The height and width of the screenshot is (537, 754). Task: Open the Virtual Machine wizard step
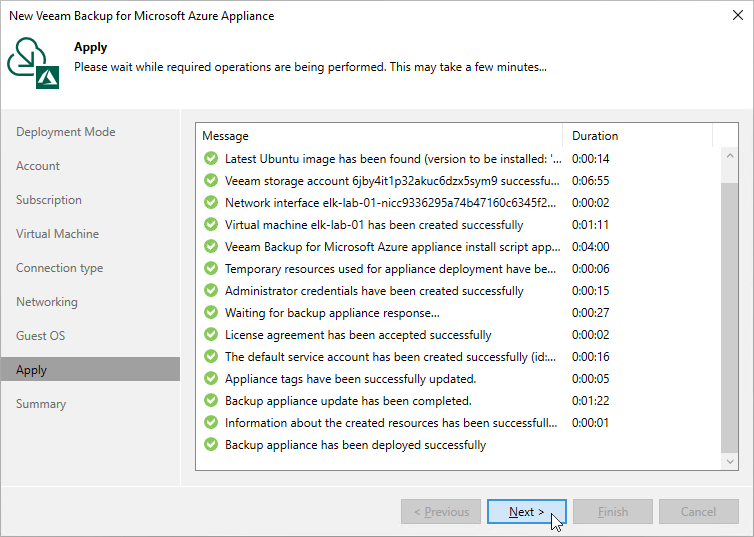pos(57,234)
